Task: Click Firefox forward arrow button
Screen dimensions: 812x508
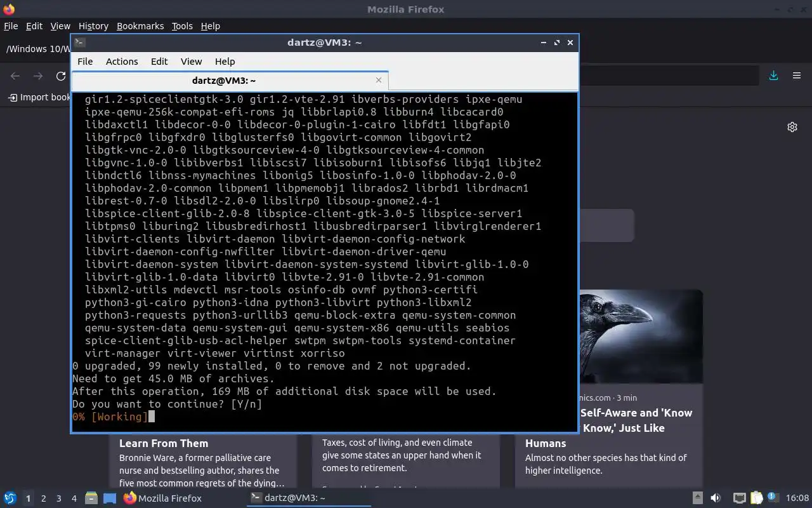Action: coord(38,76)
